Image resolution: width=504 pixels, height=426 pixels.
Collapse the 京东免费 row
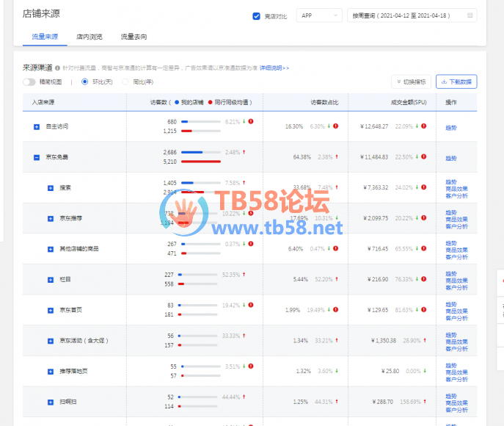pos(37,158)
